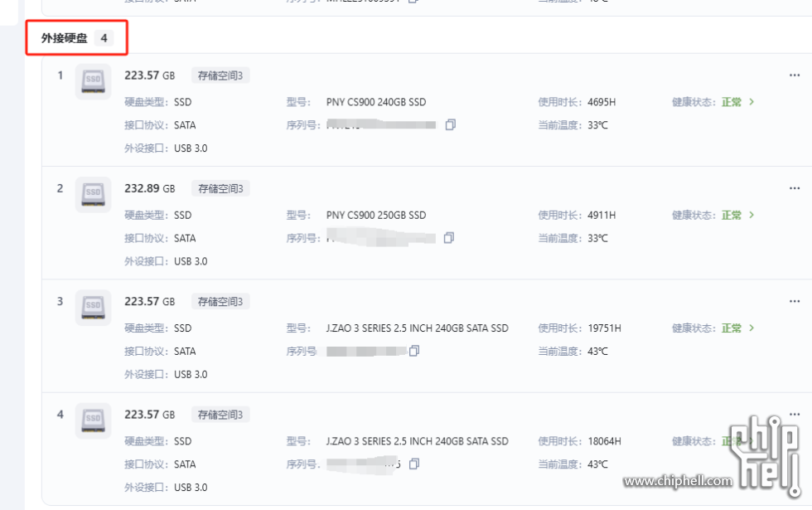Screen dimensions: 812x510
Task: Click SATA protocol value on disk 2
Action: (185, 238)
